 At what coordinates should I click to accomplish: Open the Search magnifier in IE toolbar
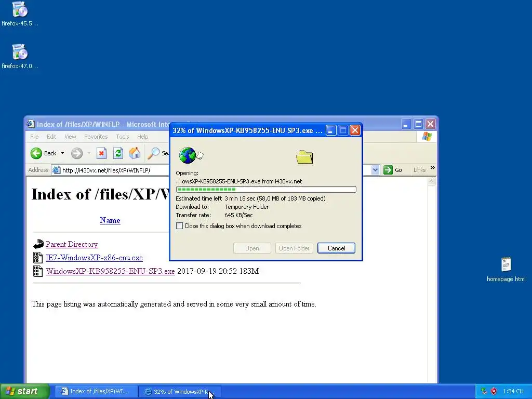153,153
